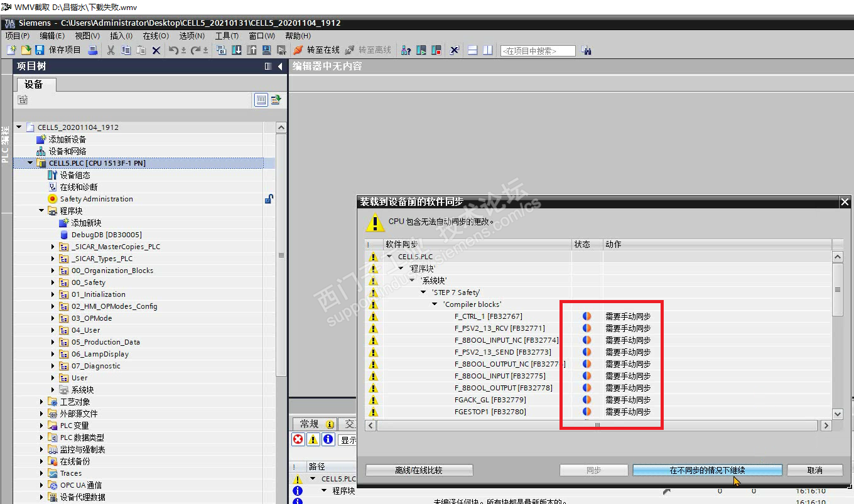Expand the 03_OPMode folder
The width and height of the screenshot is (854, 504).
[53, 318]
